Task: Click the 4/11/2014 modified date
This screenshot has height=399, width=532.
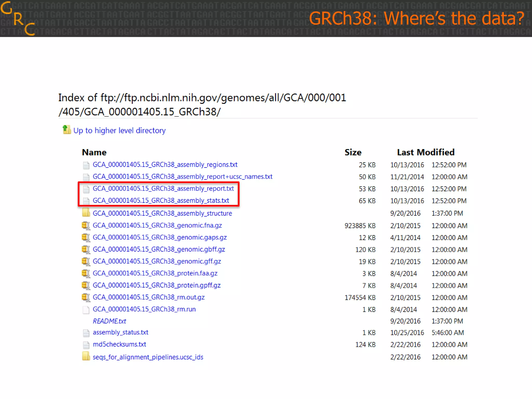Action: coord(405,238)
